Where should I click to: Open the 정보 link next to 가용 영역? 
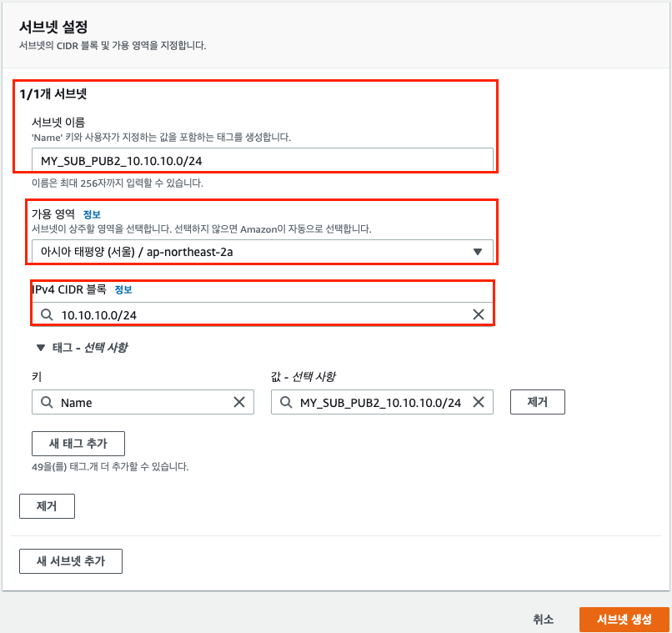point(92,214)
